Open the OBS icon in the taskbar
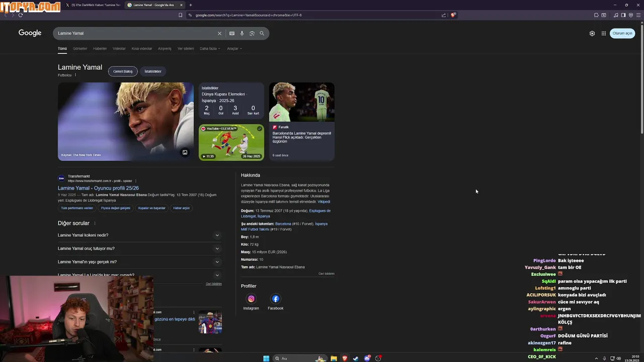The image size is (644, 362). [x=378, y=358]
